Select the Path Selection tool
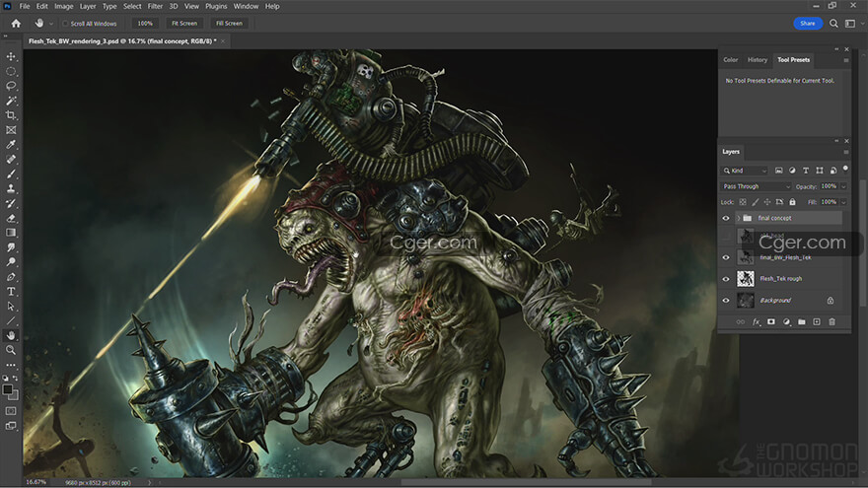The width and height of the screenshot is (868, 488). coord(11,306)
